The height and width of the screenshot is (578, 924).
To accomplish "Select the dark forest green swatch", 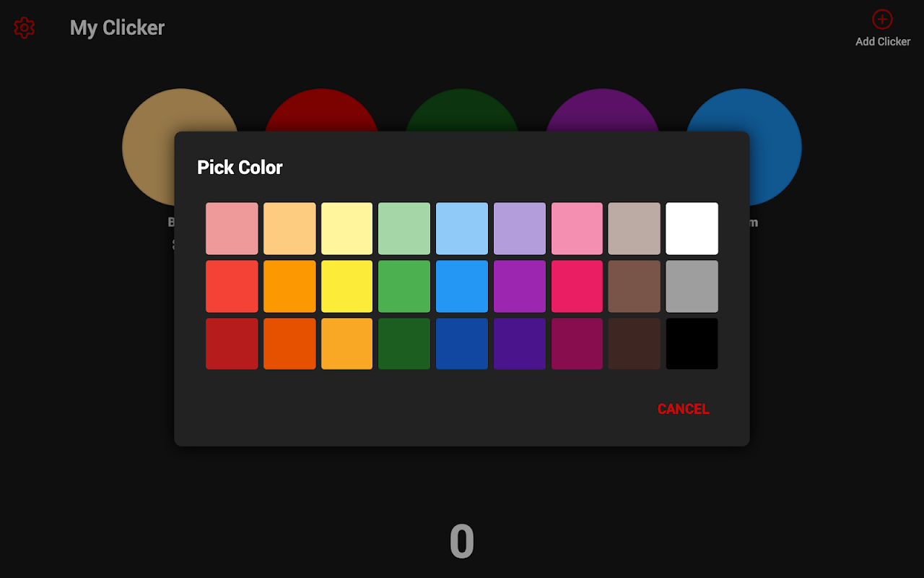I will [x=404, y=344].
